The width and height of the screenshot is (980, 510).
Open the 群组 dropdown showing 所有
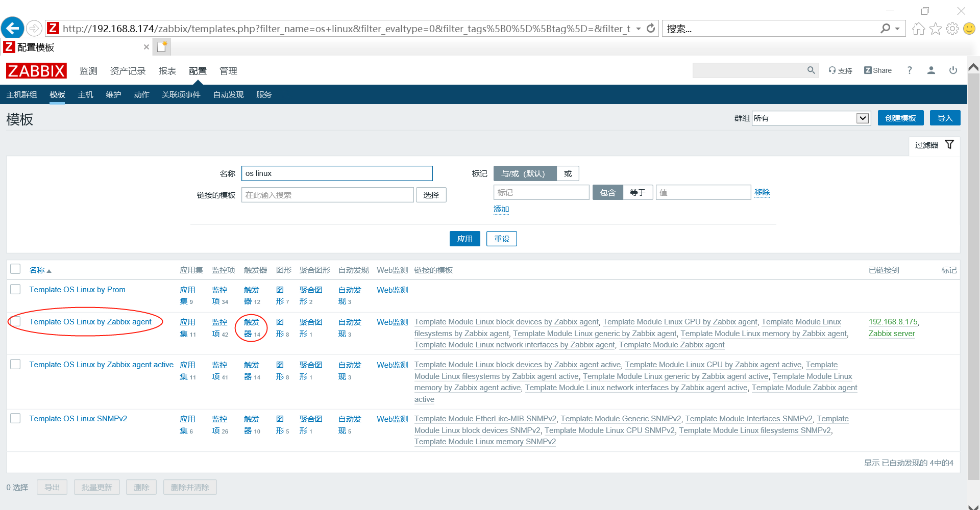(x=811, y=118)
